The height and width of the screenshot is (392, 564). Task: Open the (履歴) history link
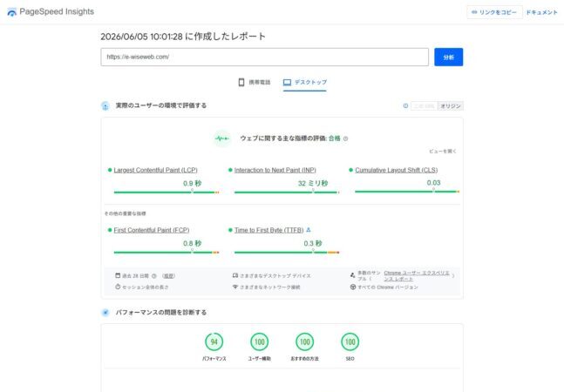(x=169, y=276)
